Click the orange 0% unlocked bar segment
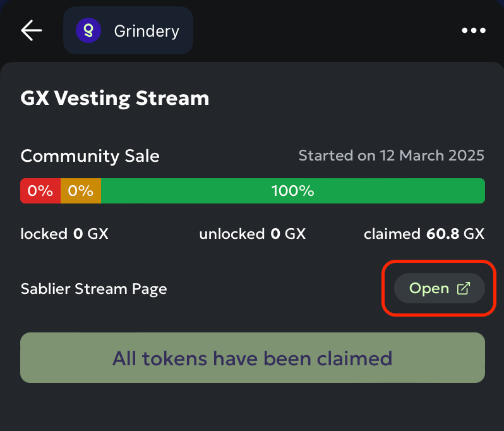This screenshot has width=504, height=431. pos(81,191)
